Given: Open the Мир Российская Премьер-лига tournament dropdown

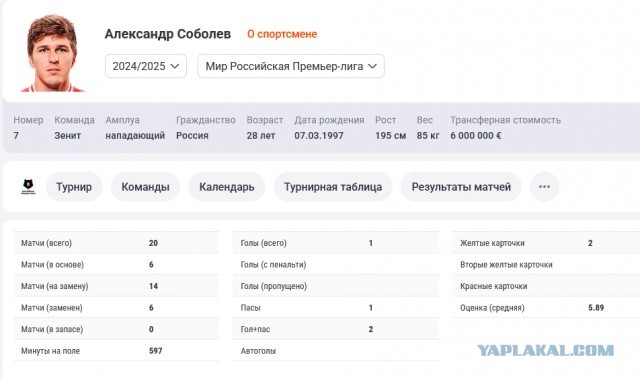Looking at the screenshot, I should [x=291, y=66].
